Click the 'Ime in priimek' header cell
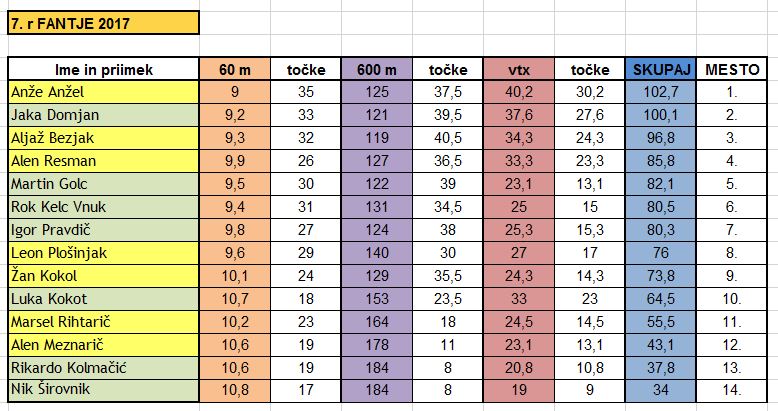 click(103, 69)
